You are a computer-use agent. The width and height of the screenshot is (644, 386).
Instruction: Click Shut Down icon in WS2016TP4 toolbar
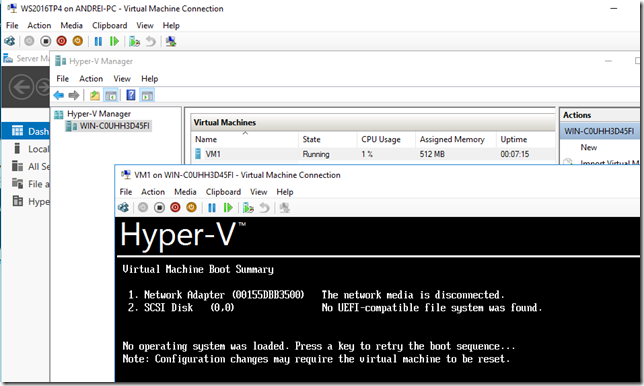[x=61, y=41]
